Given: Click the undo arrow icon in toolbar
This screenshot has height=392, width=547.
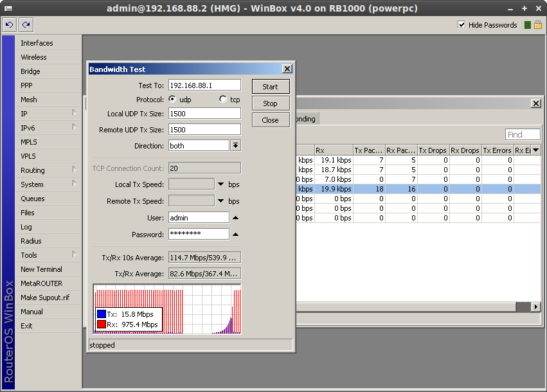Looking at the screenshot, I should click(x=9, y=24).
